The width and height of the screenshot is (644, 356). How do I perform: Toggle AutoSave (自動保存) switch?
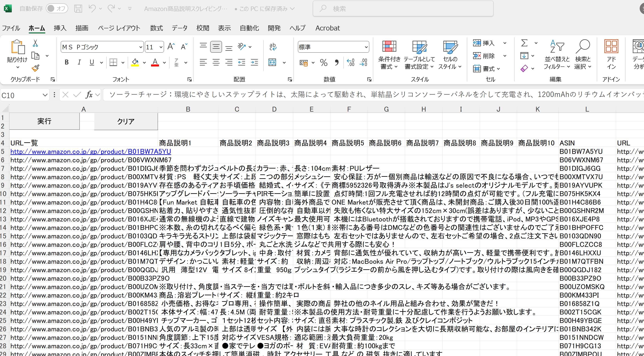point(57,8)
